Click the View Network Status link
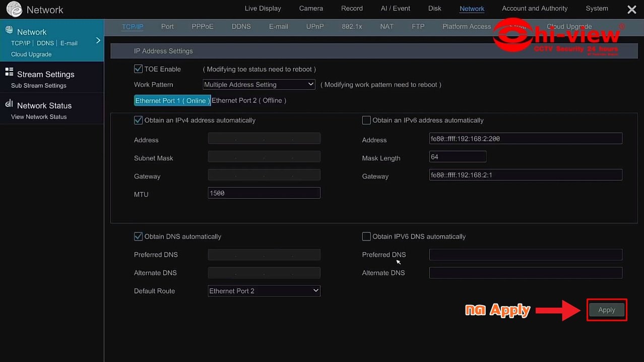 tap(39, 117)
